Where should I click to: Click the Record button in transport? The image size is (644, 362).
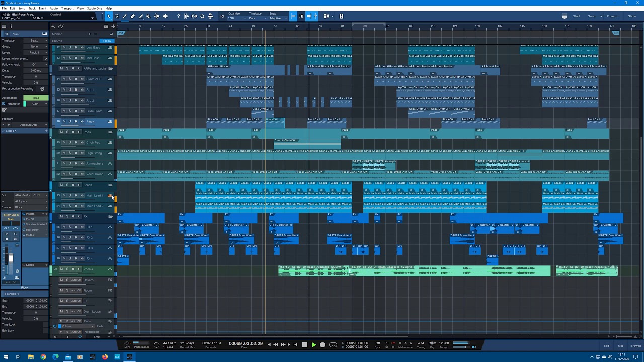[x=323, y=345]
